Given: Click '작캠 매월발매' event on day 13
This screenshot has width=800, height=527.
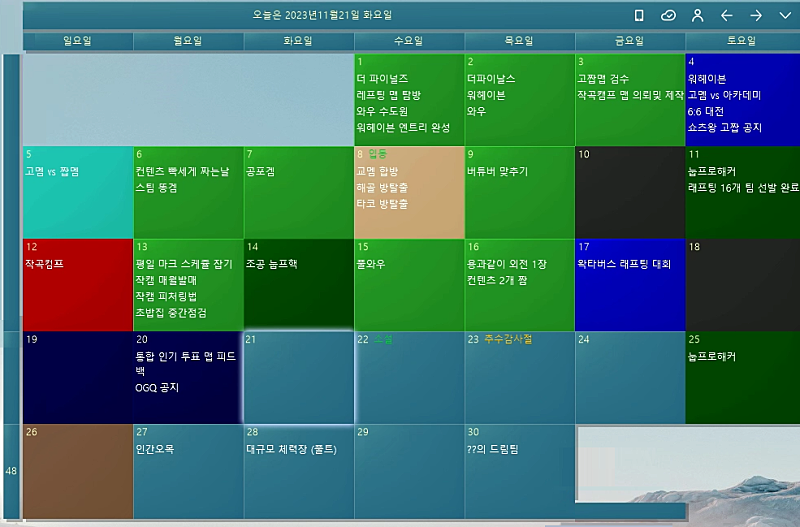Looking at the screenshot, I should [x=166, y=280].
